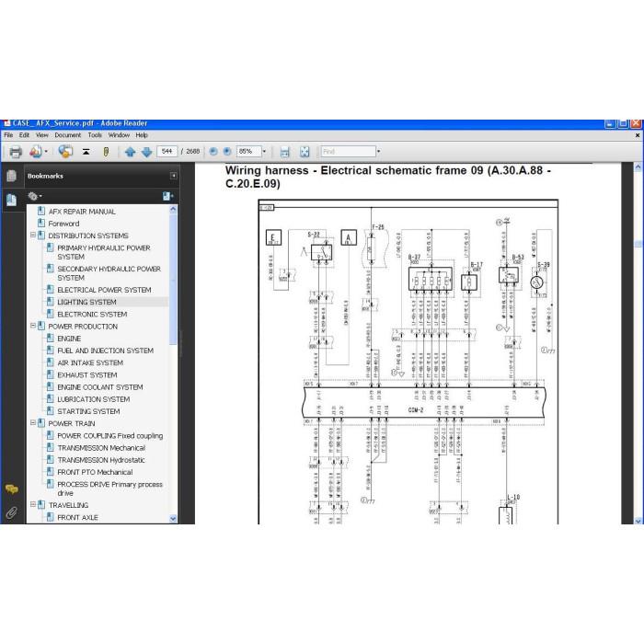The width and height of the screenshot is (644, 644).
Task: Open the Comments panel icon in sidebar
Action: click(x=11, y=489)
